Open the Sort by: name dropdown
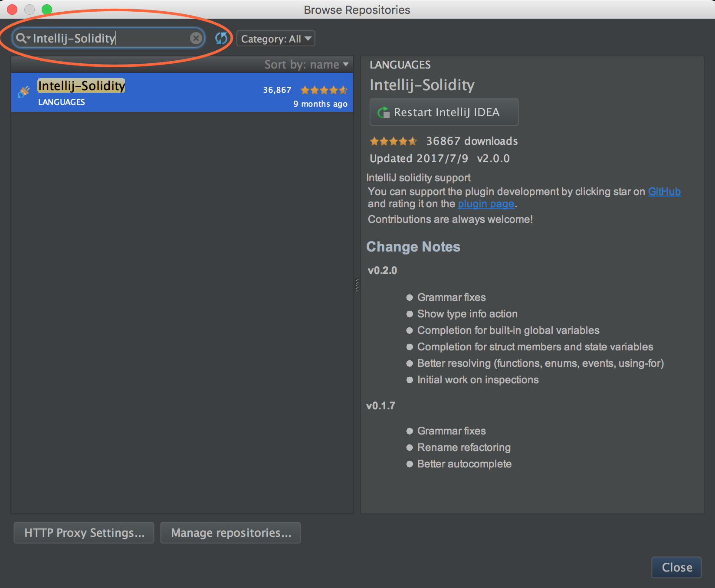 307,65
